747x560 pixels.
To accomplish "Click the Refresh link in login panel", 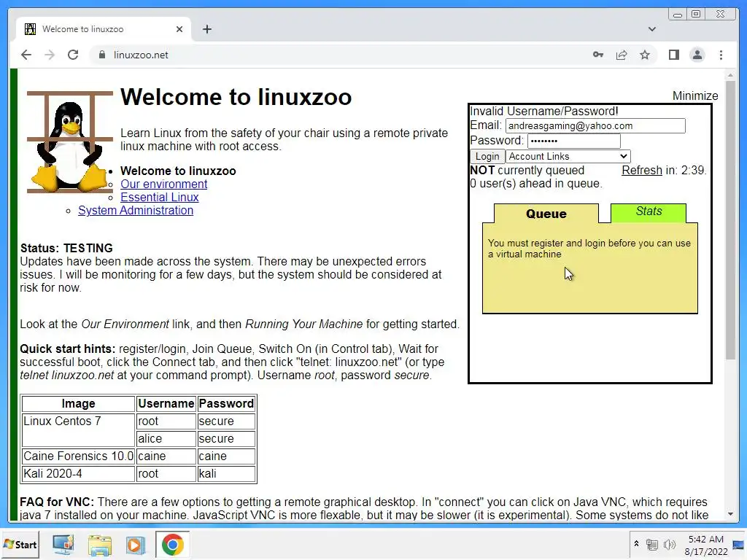I will click(x=642, y=170).
